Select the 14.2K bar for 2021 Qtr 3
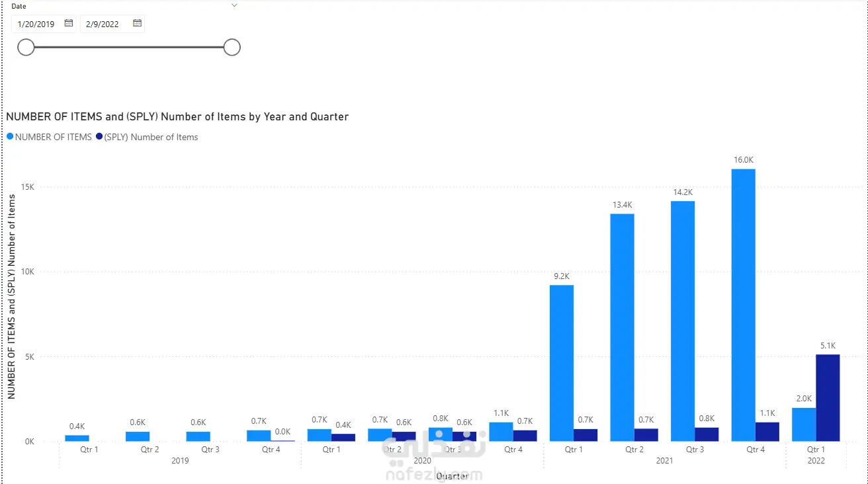Image resolution: width=868 pixels, height=484 pixels. [x=683, y=321]
